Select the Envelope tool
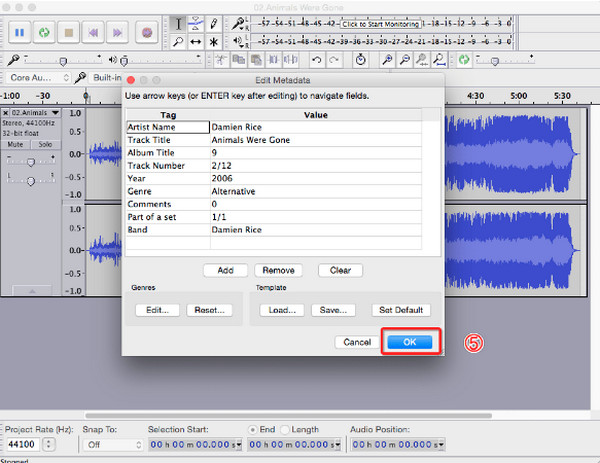600x463 pixels. [x=196, y=24]
